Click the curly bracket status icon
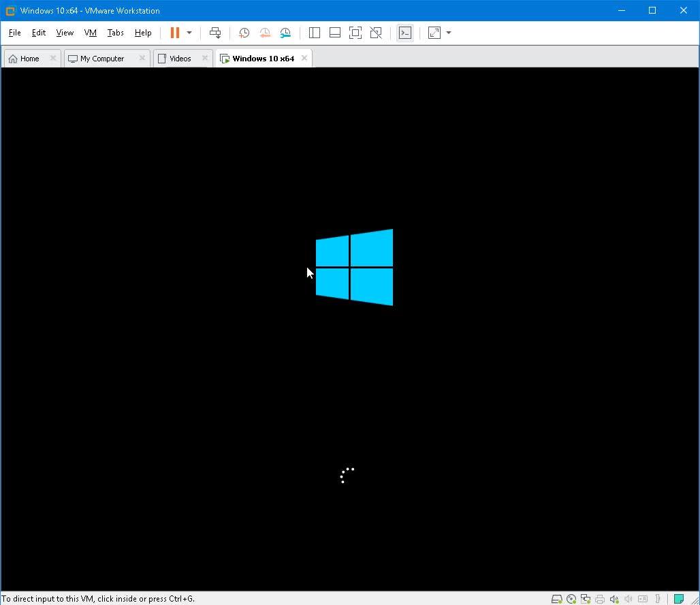Image resolution: width=700 pixels, height=605 pixels. [x=658, y=599]
